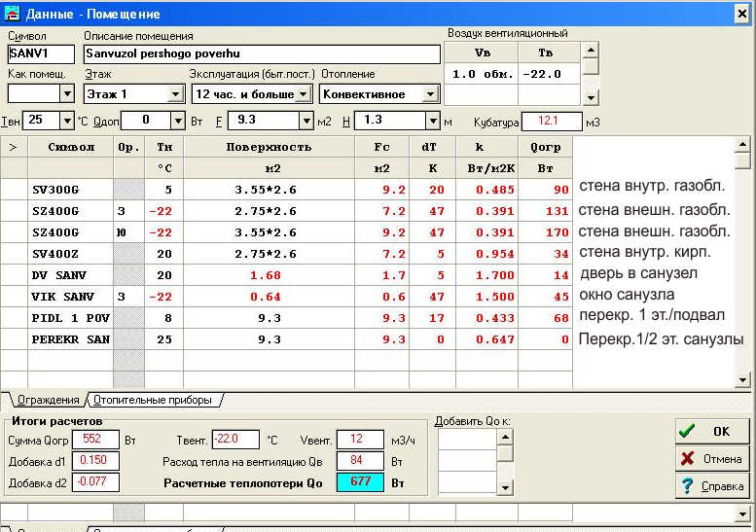Edit the Описание помещения text field
756x532 pixels.
(x=261, y=53)
